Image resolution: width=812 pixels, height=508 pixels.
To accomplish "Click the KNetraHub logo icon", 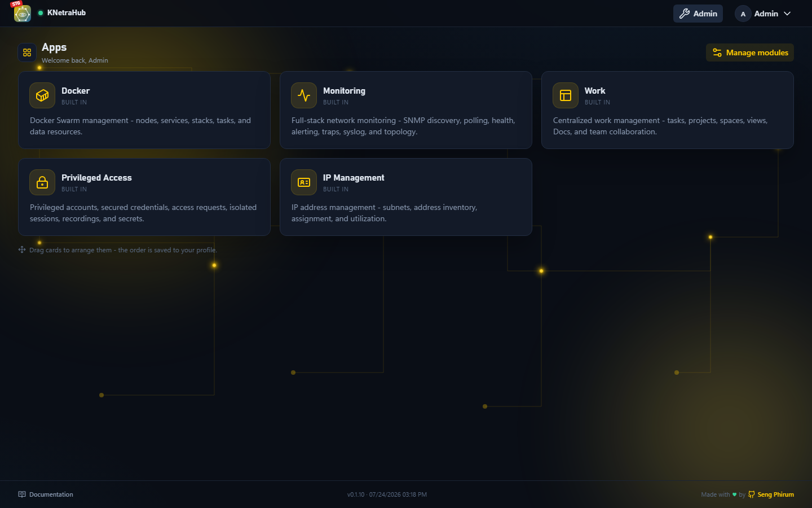I will click(23, 14).
